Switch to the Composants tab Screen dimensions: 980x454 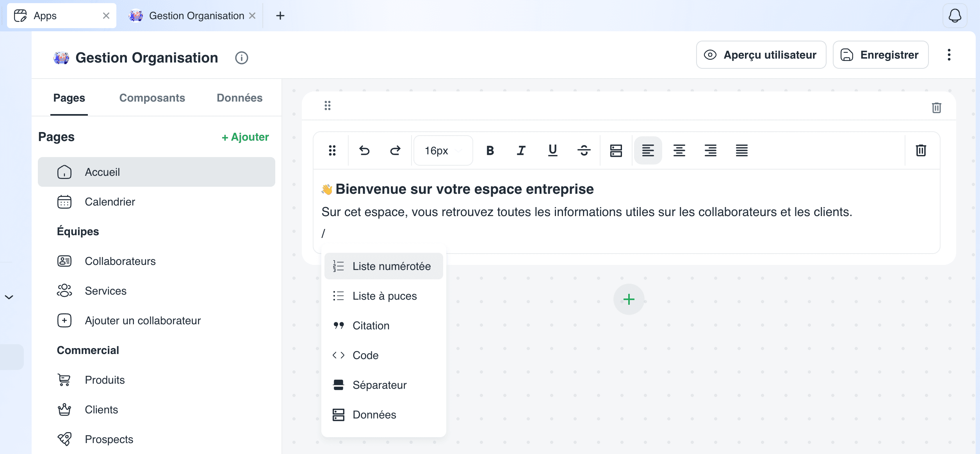tap(152, 98)
